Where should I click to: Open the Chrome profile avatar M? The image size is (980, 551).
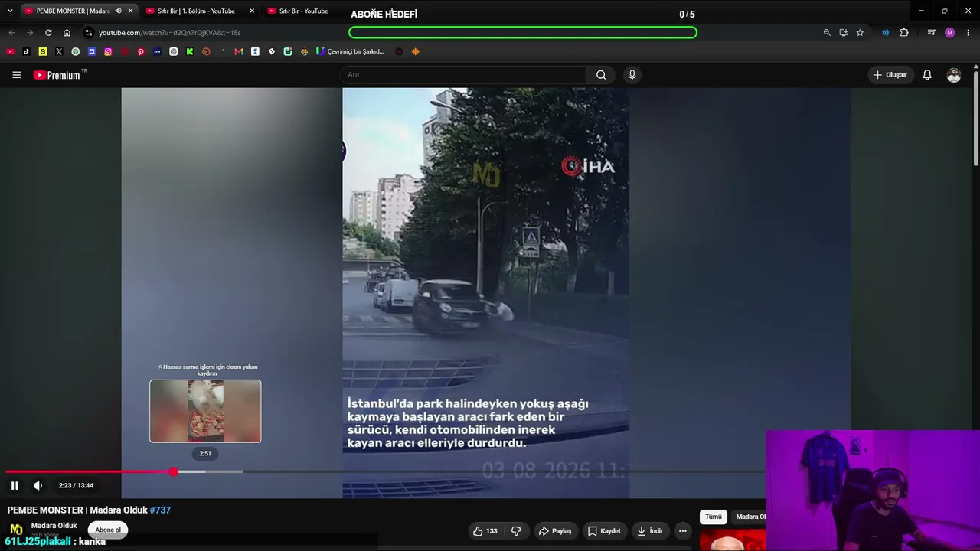950,33
